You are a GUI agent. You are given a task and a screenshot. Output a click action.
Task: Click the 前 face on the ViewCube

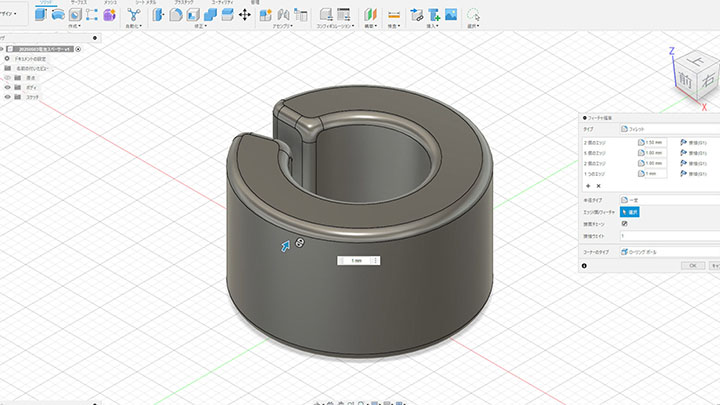(x=685, y=80)
